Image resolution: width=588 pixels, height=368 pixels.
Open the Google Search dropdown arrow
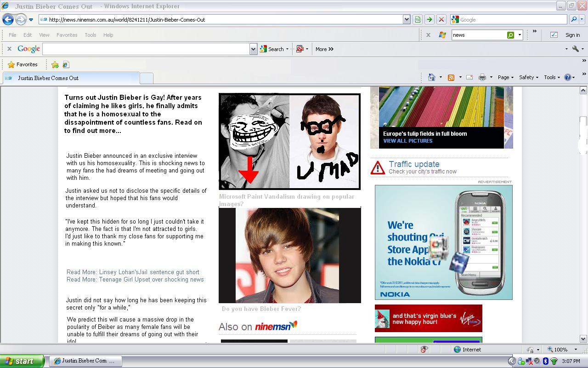[287, 49]
